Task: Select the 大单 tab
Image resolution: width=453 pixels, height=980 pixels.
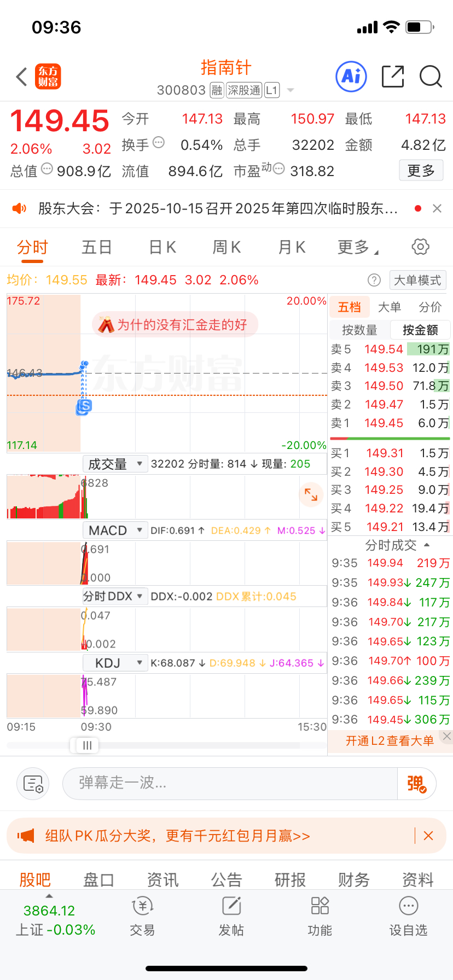Action: 390,307
